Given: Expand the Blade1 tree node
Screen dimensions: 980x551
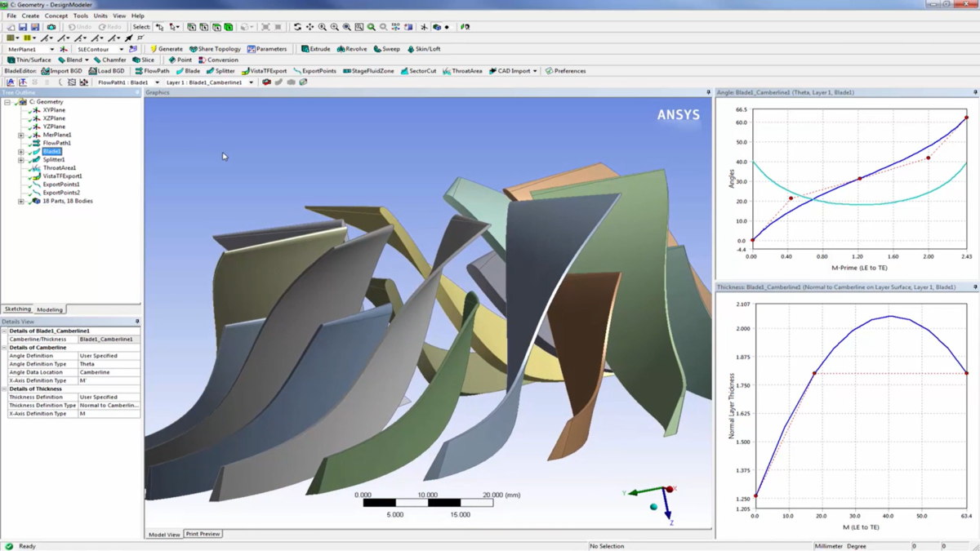Looking at the screenshot, I should [x=21, y=152].
